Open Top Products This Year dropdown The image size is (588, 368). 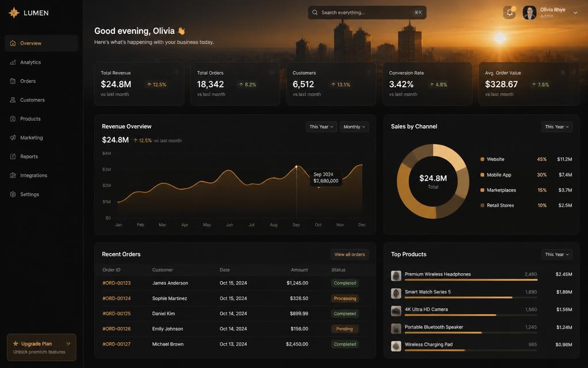click(x=557, y=255)
